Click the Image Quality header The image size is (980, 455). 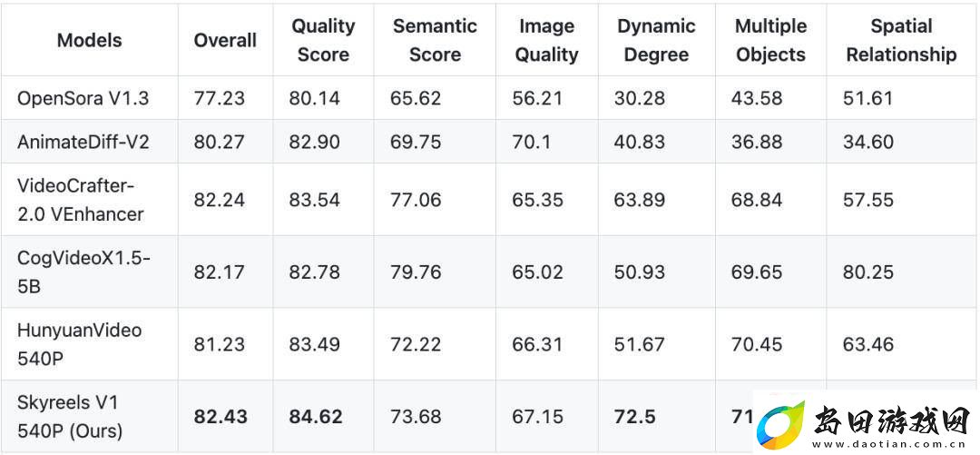[x=546, y=40]
